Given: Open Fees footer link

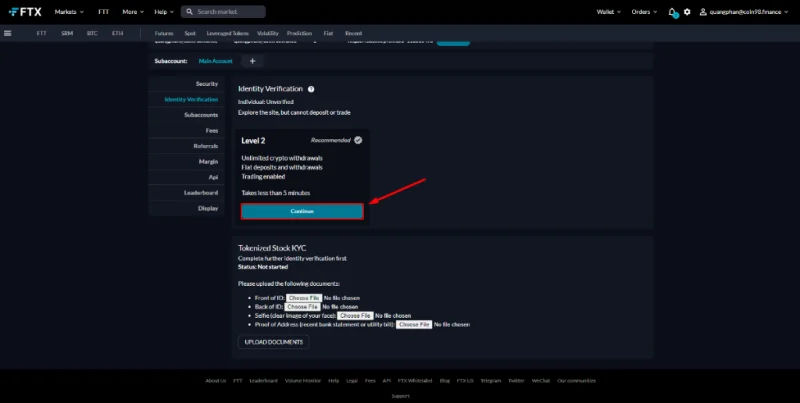Looking at the screenshot, I should point(370,381).
